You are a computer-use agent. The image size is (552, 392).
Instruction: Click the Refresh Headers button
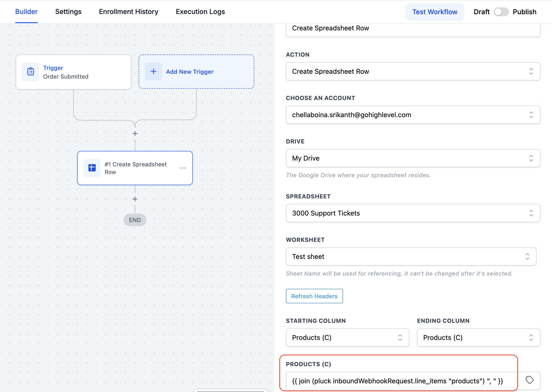314,296
